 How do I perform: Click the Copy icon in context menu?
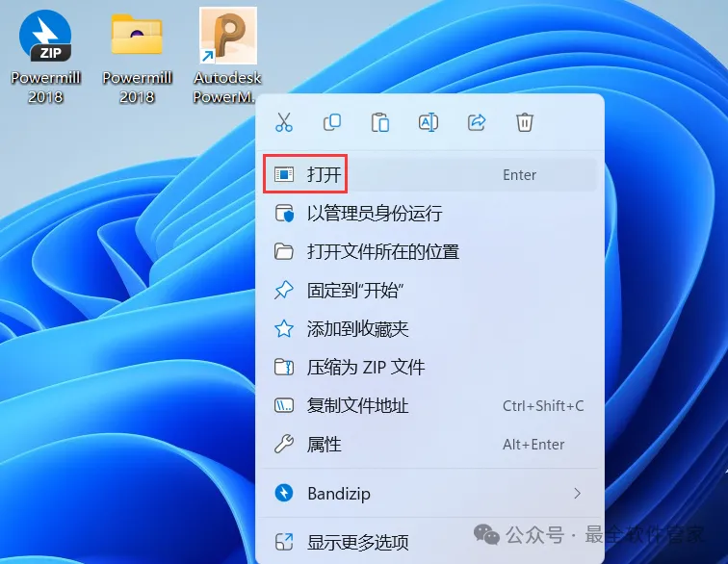coord(332,122)
